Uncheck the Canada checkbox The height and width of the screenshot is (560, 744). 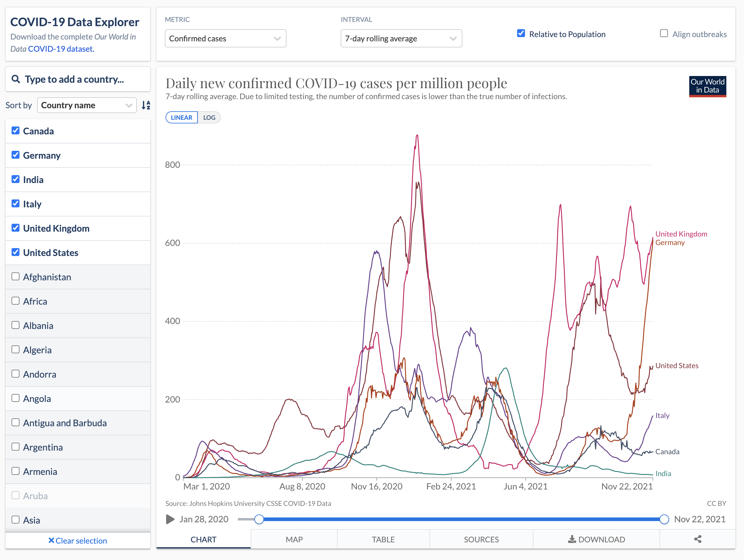(x=16, y=131)
